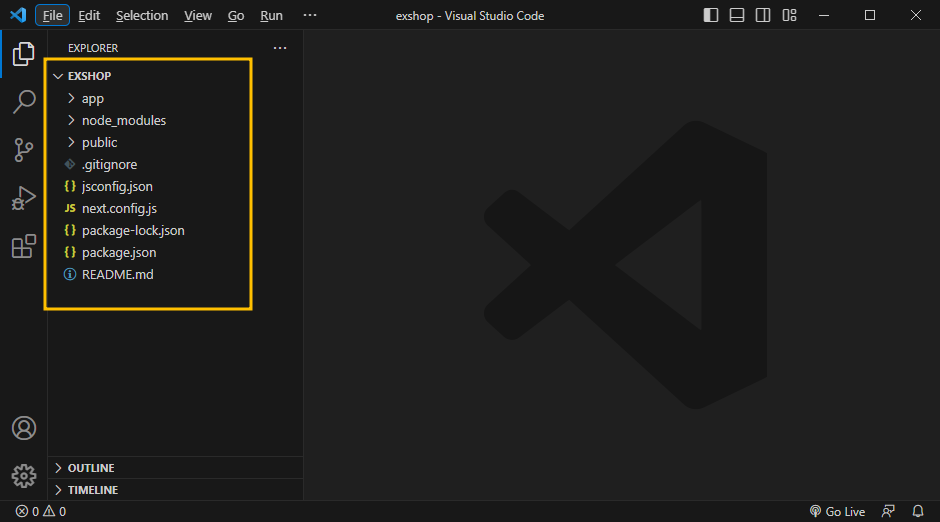Click the feedback person icon in status bar
This screenshot has width=940, height=522.
pyautogui.click(x=888, y=511)
